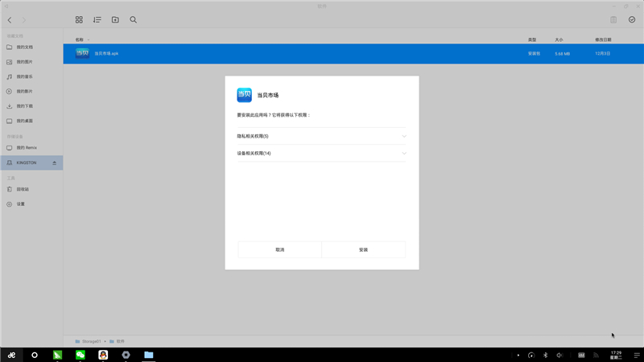Screen dimensions: 644x362
Task: Click 软件 folder in the breadcrumb path
Action: click(120, 341)
